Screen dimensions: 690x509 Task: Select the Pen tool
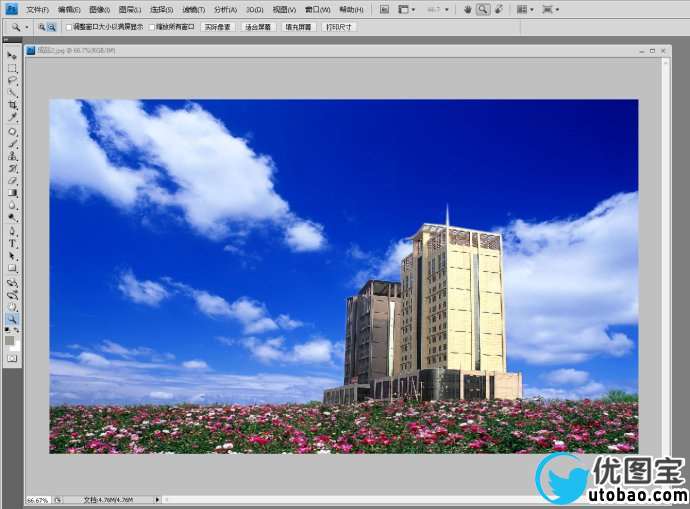(12, 232)
